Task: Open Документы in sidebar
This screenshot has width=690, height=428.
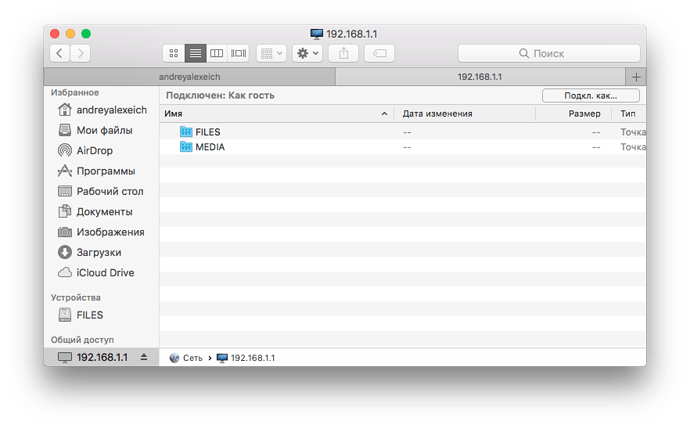Action: 102,212
